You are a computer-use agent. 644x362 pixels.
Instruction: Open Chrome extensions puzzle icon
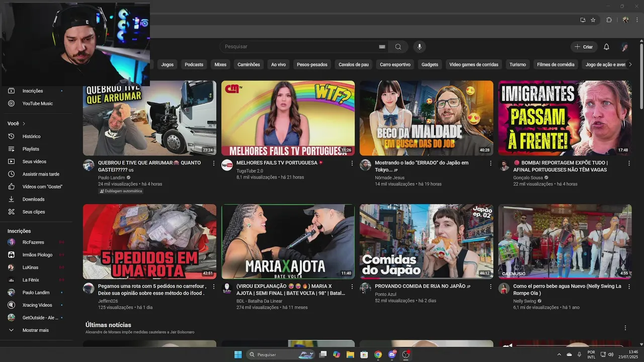coord(609,20)
